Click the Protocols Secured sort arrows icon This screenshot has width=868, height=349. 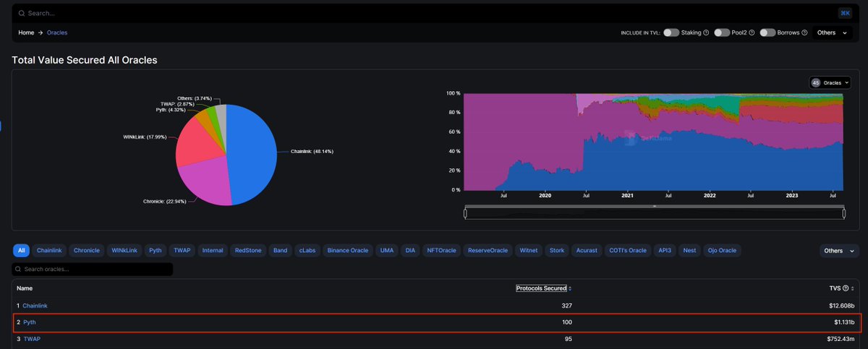(570, 288)
